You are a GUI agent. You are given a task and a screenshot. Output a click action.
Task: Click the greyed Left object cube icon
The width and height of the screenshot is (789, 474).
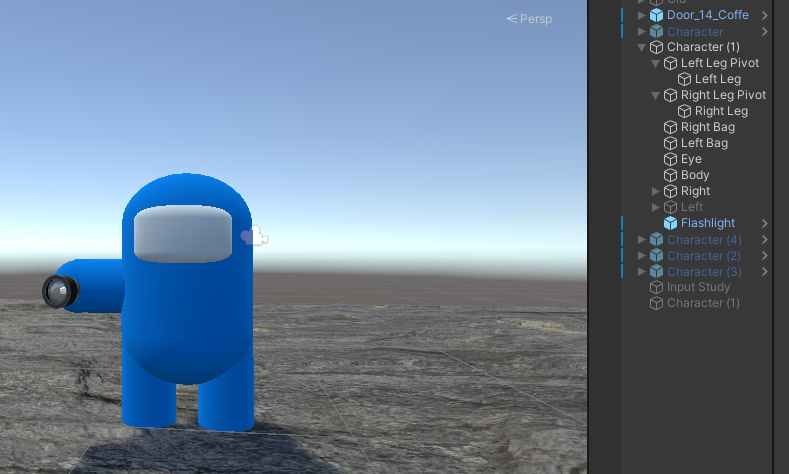point(670,207)
